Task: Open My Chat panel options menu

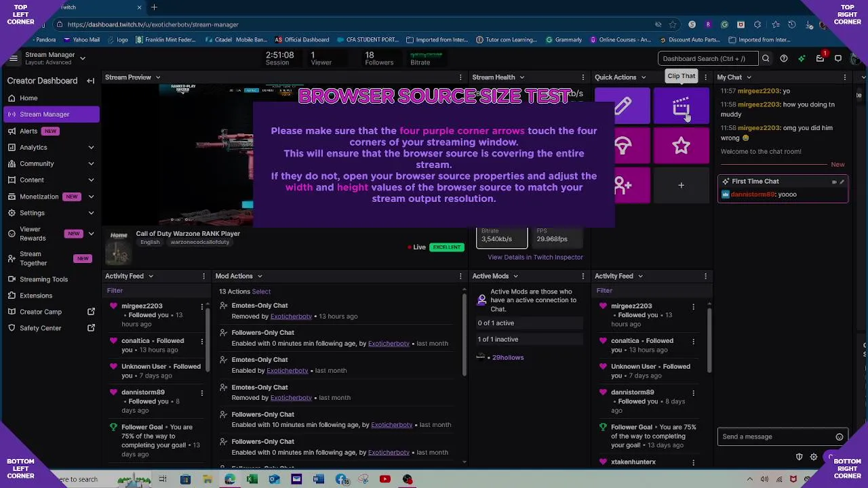Action: (845, 77)
